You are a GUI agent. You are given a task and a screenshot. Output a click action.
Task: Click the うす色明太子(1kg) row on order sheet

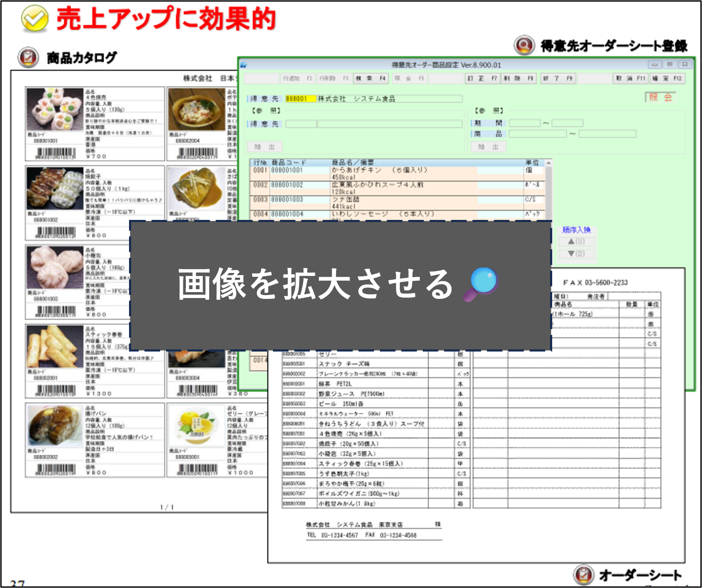pyautogui.click(x=376, y=473)
